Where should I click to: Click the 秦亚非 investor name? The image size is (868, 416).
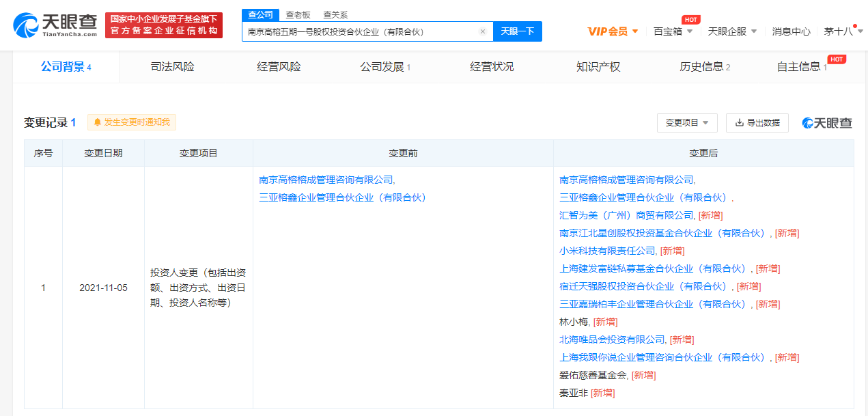(574, 393)
